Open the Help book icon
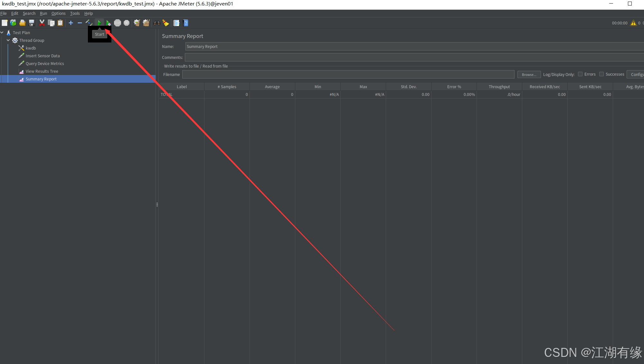Viewport: 644px width, 364px height. pos(185,23)
